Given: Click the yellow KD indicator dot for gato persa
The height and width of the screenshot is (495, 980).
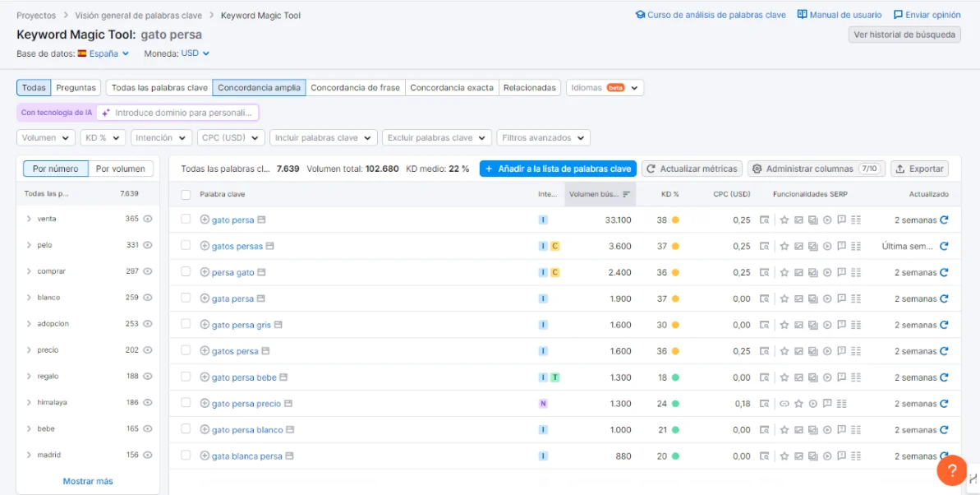Looking at the screenshot, I should [675, 220].
